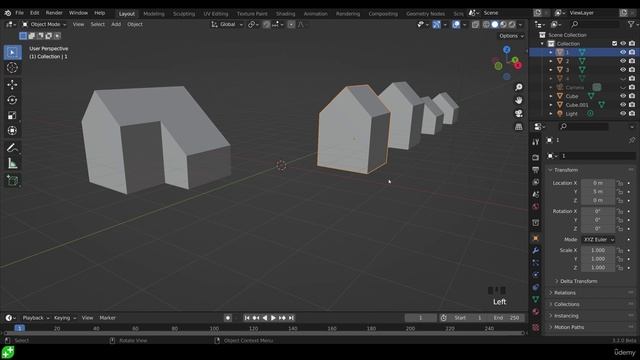Screen dimensions: 640x360
Task: Switch to the Modeling workspace tab
Action: click(x=154, y=14)
